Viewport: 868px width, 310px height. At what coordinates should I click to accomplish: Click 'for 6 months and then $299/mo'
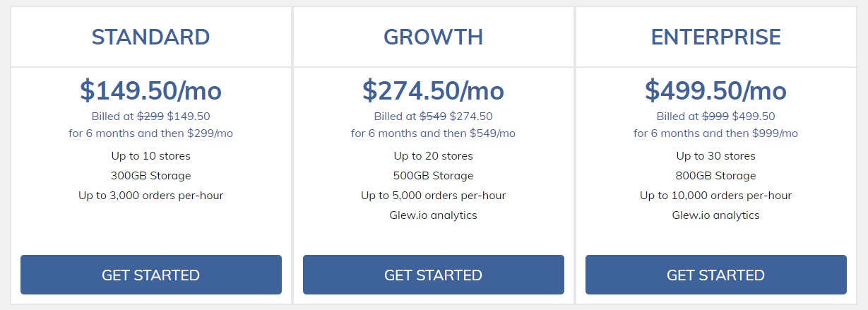tap(151, 133)
